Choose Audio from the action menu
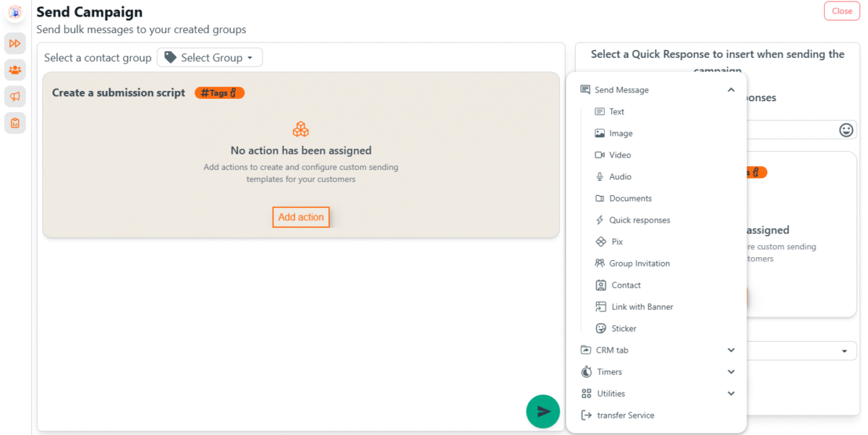This screenshot has height=435, width=868. click(x=620, y=177)
